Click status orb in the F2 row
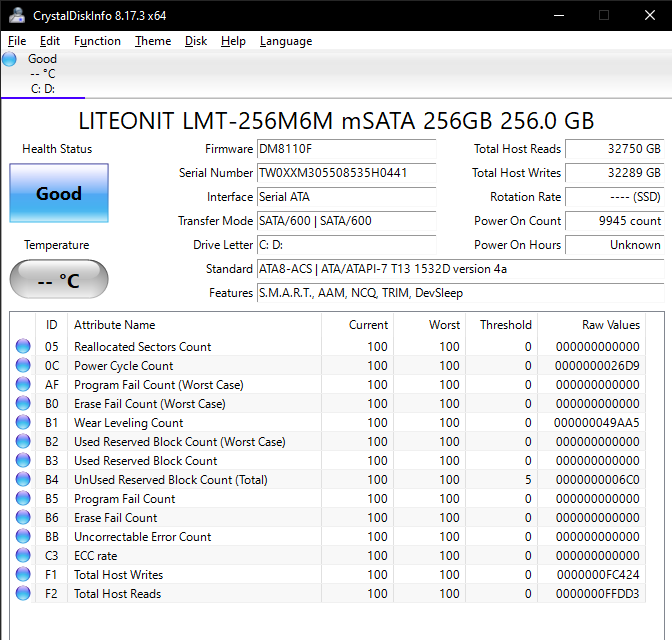The image size is (672, 640). (x=23, y=593)
